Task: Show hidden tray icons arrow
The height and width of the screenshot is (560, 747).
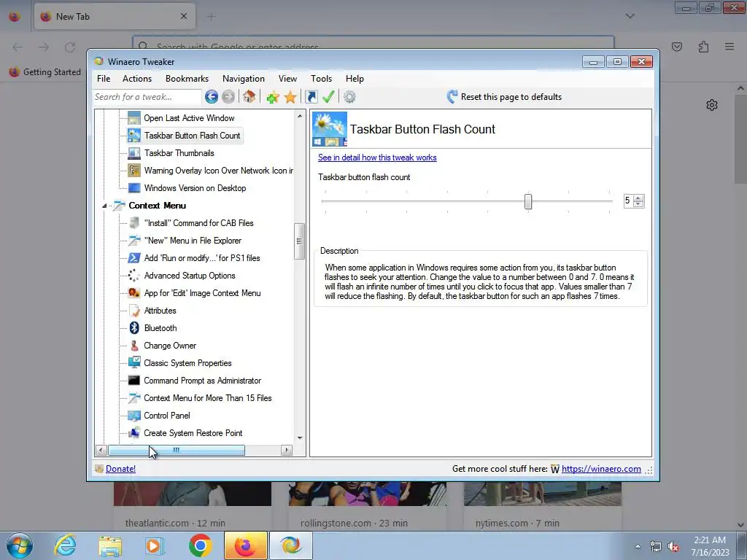Action: point(638,546)
